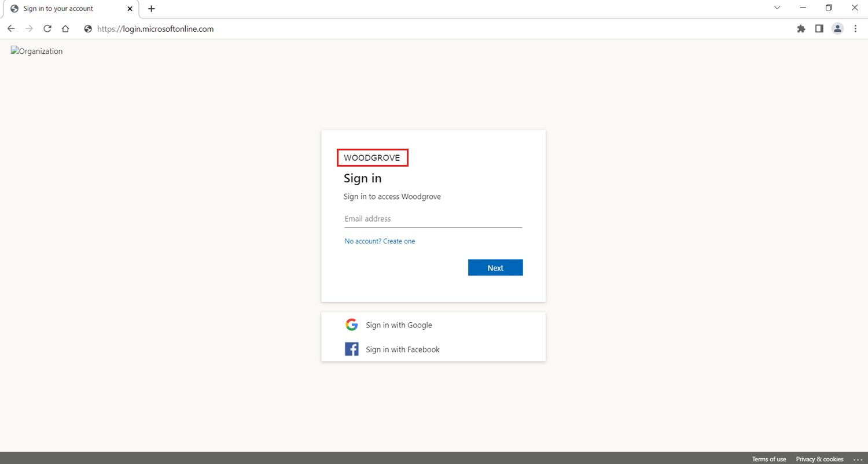Image resolution: width=868 pixels, height=464 pixels.
Task: Click the browser back arrow
Action: 11,29
